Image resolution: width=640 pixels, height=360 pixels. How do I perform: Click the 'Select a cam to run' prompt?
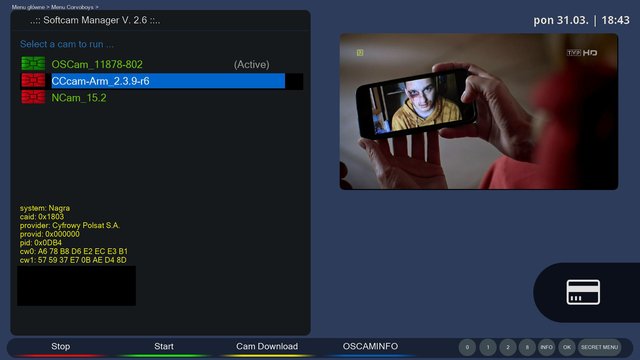click(67, 44)
